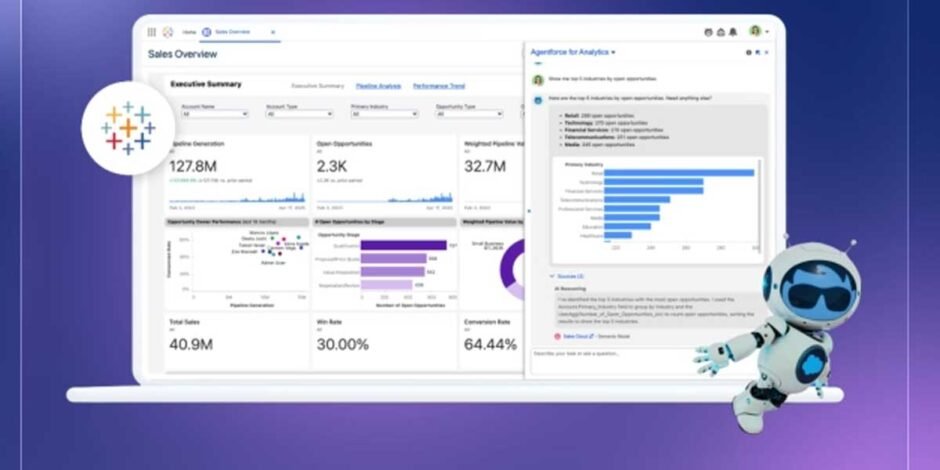940x470 pixels.
Task: Open the Sales Cloud semantic model link
Action: (x=577, y=337)
